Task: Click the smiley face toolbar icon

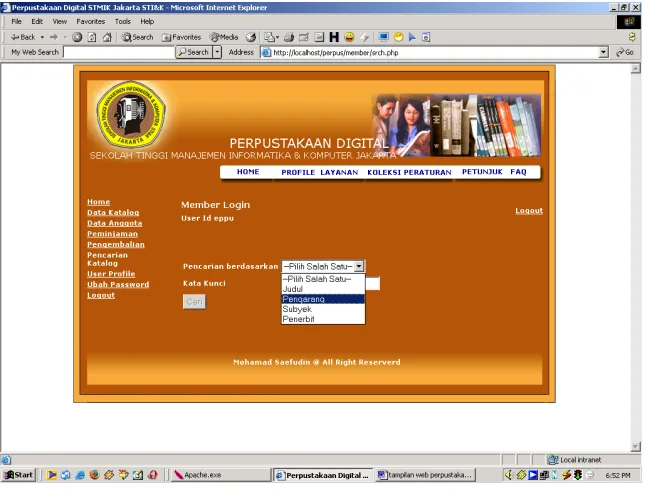Action: tap(349, 37)
